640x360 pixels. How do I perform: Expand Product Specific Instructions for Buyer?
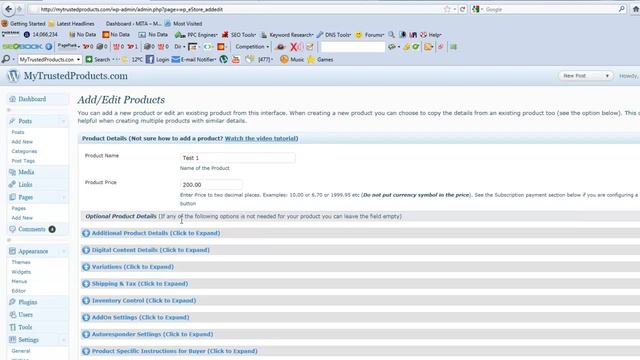pyautogui.click(x=174, y=351)
